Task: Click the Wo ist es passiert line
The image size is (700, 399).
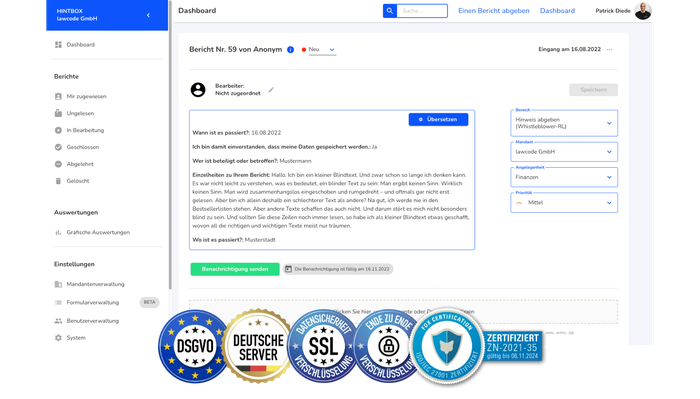Action: 233,240
